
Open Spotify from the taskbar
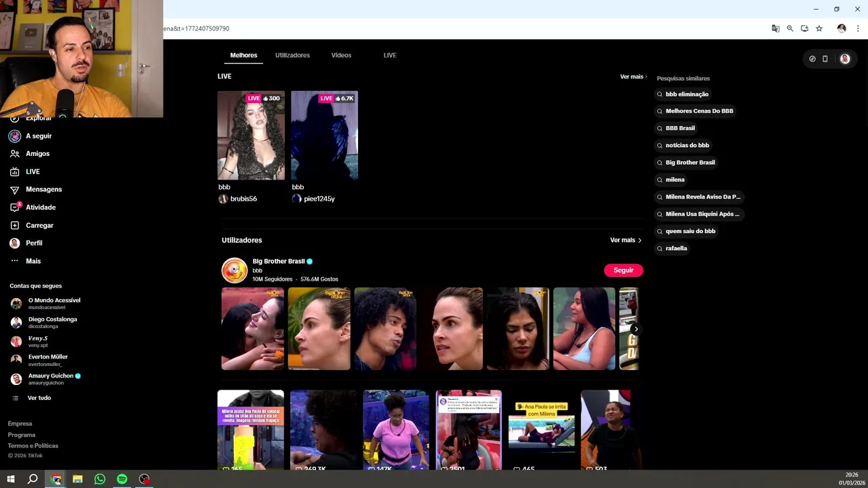[x=122, y=479]
